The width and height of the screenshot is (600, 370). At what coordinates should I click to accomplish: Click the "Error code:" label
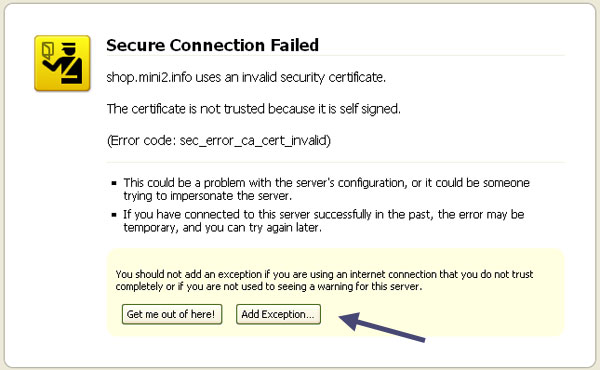(x=142, y=141)
